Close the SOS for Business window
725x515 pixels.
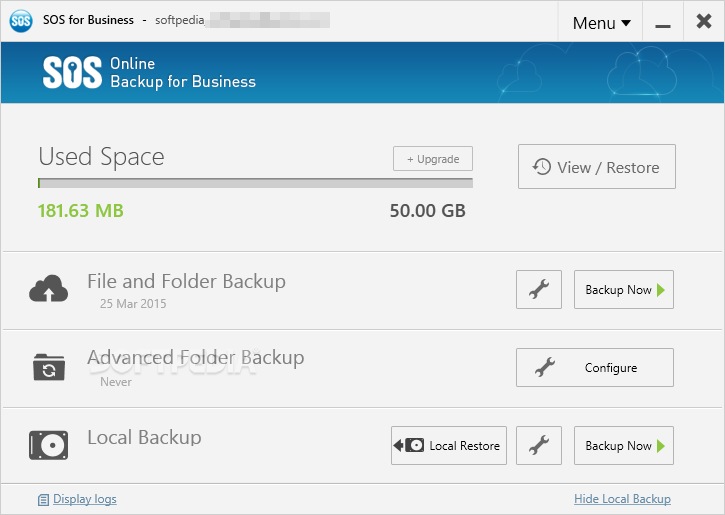704,21
